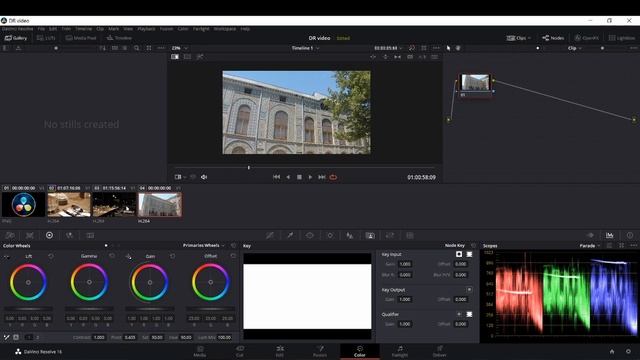Open the Primaries Wheels mode dropdown

[x=204, y=246]
